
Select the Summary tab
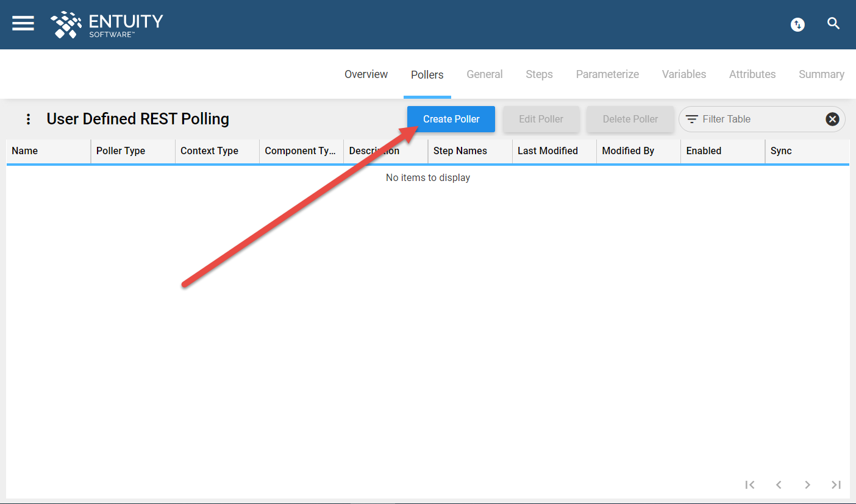[821, 74]
